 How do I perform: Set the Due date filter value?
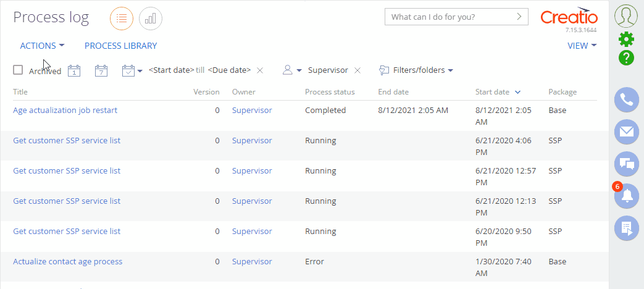(229, 70)
